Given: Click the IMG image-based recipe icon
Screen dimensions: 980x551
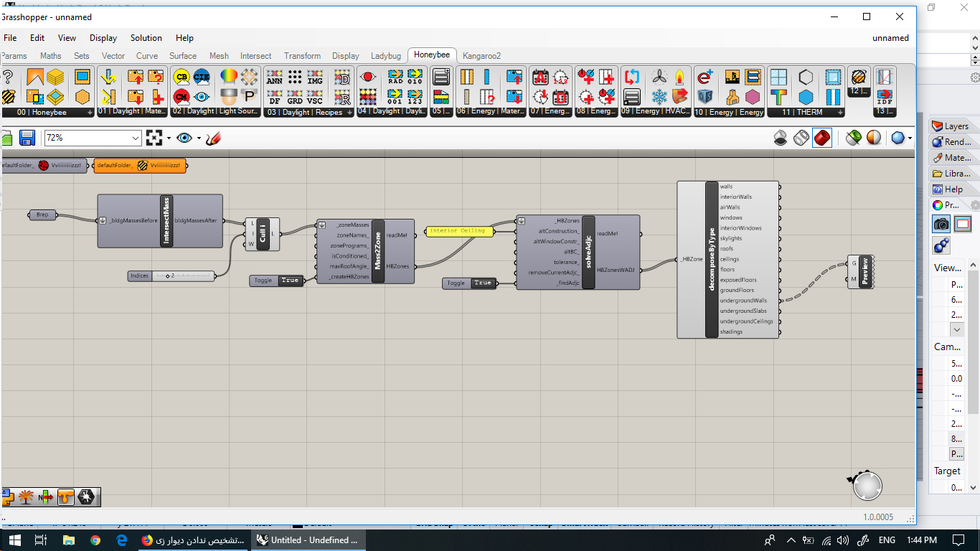Looking at the screenshot, I should click(315, 77).
